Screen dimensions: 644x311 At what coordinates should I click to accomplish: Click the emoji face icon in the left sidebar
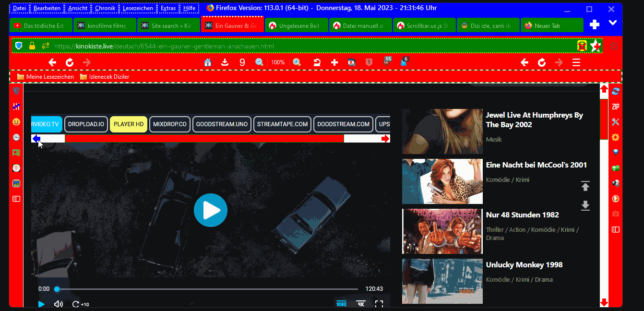click(16, 122)
